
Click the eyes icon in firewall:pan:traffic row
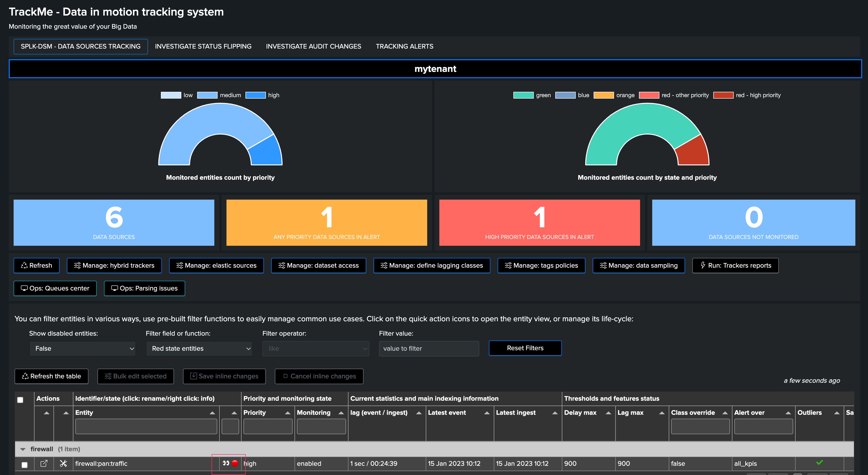click(226, 463)
